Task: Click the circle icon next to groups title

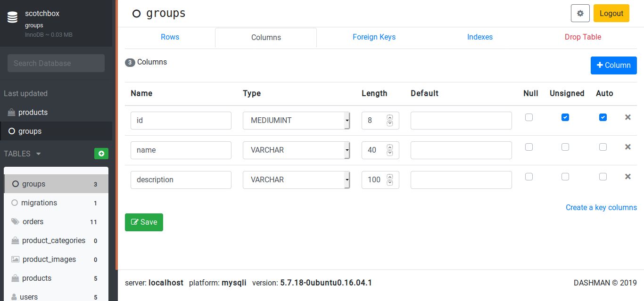Action: click(x=137, y=14)
